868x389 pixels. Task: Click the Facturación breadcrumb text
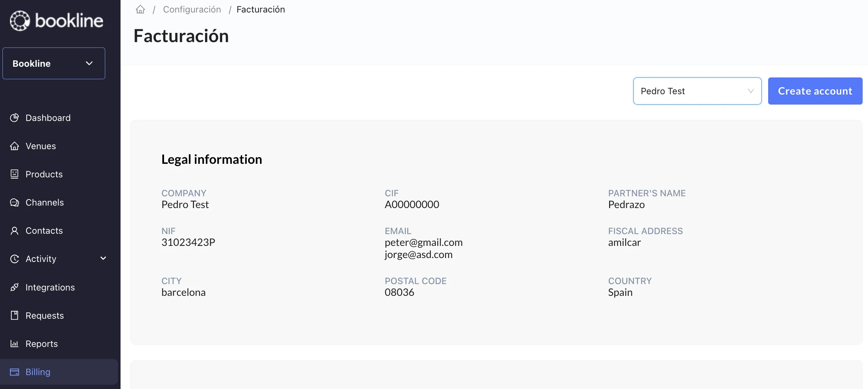click(x=261, y=9)
